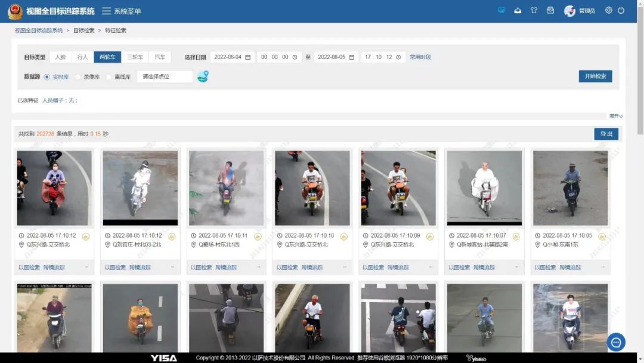Open calendar icon for start date 2022-08-04
Viewport: 644px width, 363px height.
pyautogui.click(x=247, y=57)
